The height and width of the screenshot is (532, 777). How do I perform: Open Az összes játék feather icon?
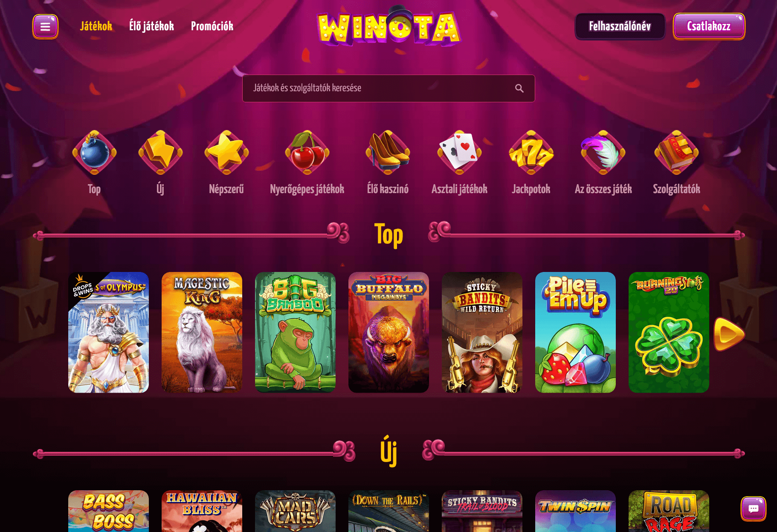(x=603, y=153)
